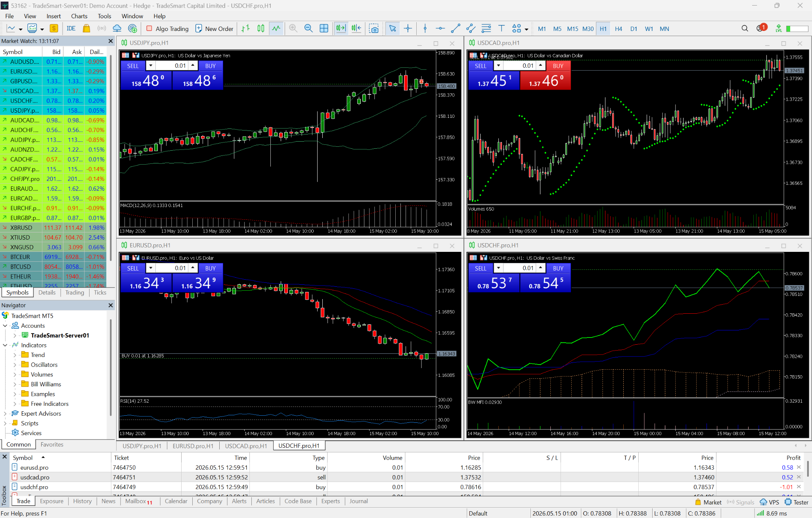
Task: Click the dollar Trading account icon
Action: 54,29
